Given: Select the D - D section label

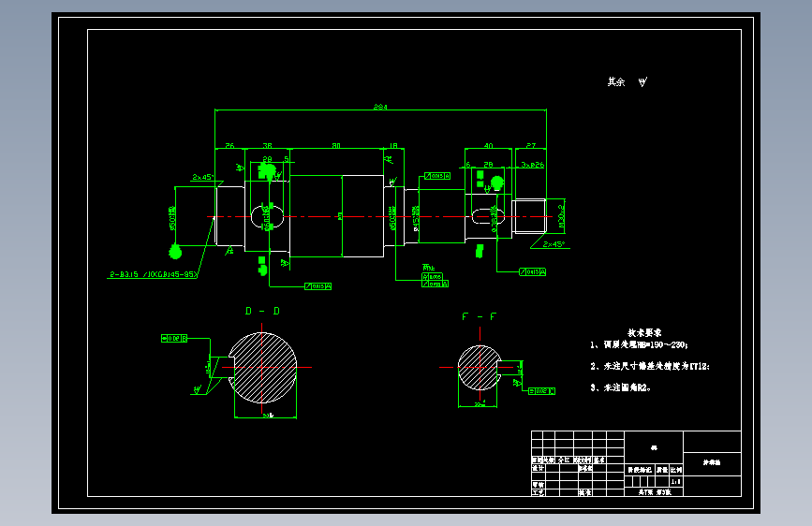Looking at the screenshot, I should click(x=262, y=311).
